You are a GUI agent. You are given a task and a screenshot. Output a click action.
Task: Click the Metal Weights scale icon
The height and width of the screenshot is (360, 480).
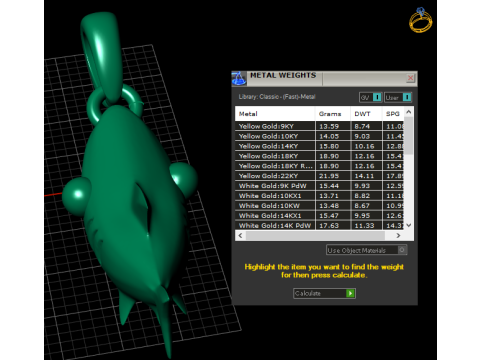pyautogui.click(x=239, y=79)
